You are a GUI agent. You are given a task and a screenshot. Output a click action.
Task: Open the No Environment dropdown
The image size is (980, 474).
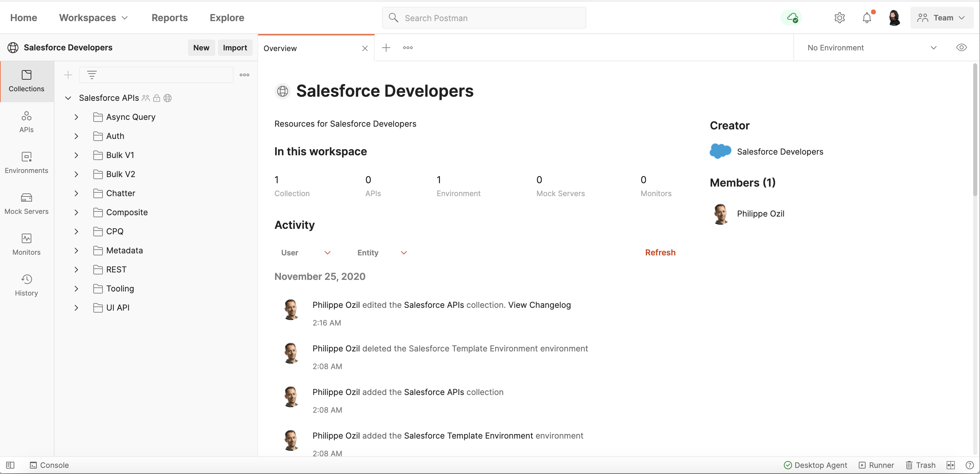pyautogui.click(x=872, y=48)
